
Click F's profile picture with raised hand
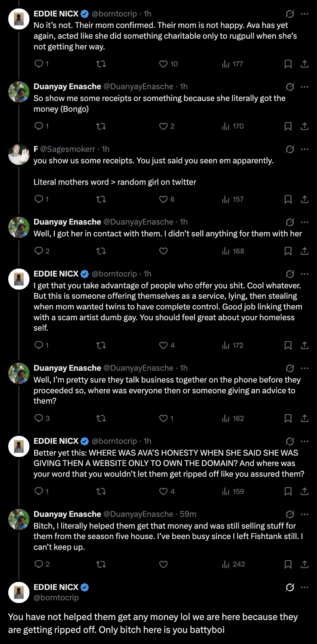pyautogui.click(x=19, y=154)
